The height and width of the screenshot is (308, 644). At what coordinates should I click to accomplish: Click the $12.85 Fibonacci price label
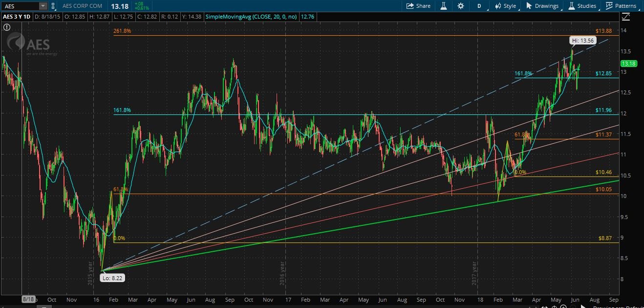tap(603, 73)
